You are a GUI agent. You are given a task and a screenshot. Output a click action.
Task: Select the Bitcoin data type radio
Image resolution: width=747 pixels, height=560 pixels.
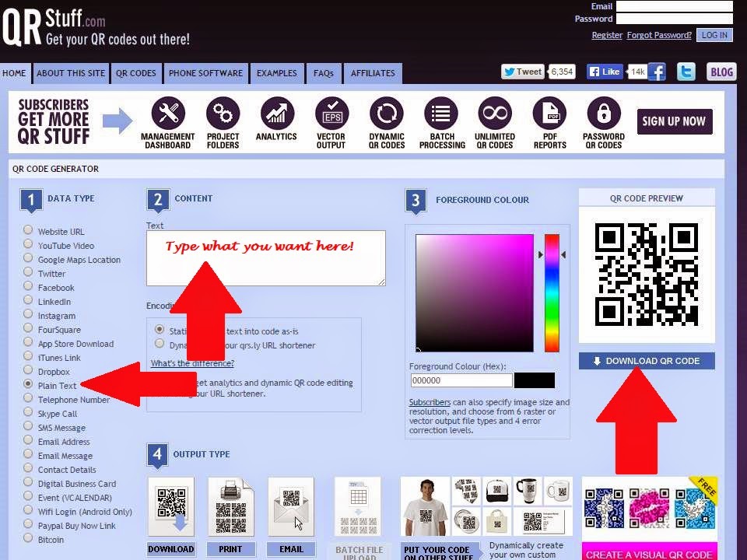click(x=28, y=538)
